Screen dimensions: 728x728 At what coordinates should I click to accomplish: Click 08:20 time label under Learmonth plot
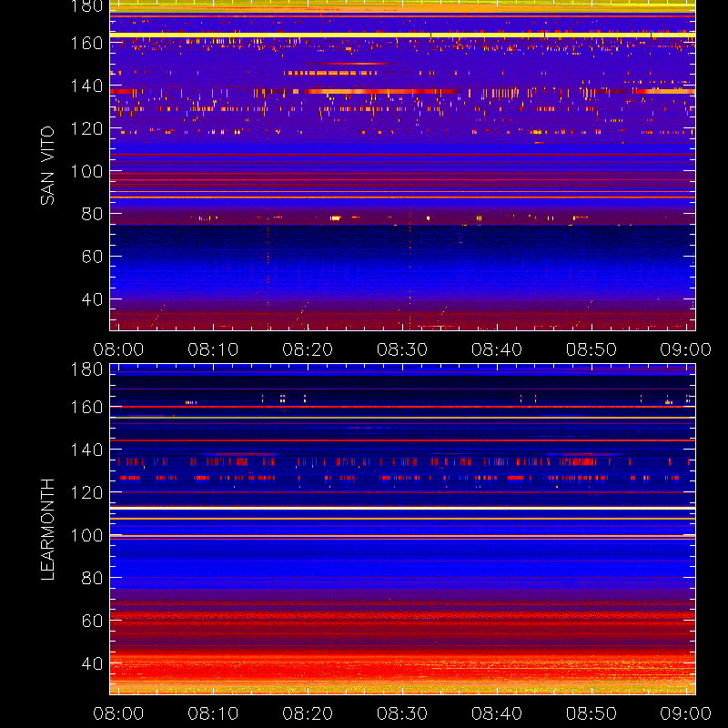point(308,713)
